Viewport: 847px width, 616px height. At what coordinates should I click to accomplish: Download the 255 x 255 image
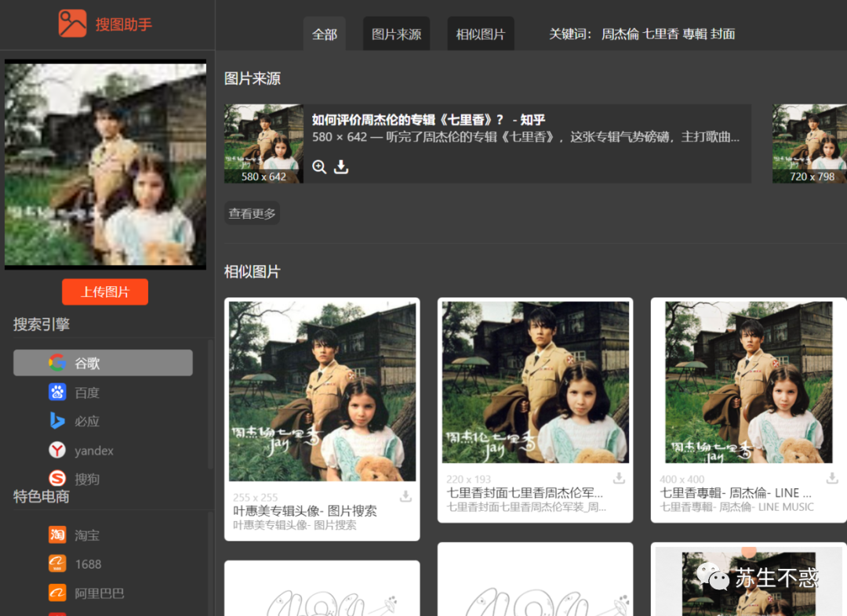[x=405, y=496]
